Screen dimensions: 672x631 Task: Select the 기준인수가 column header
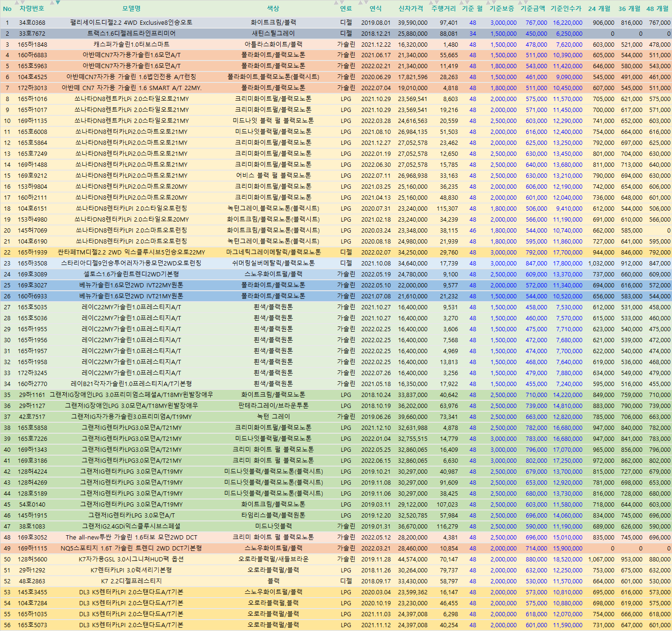pos(566,9)
